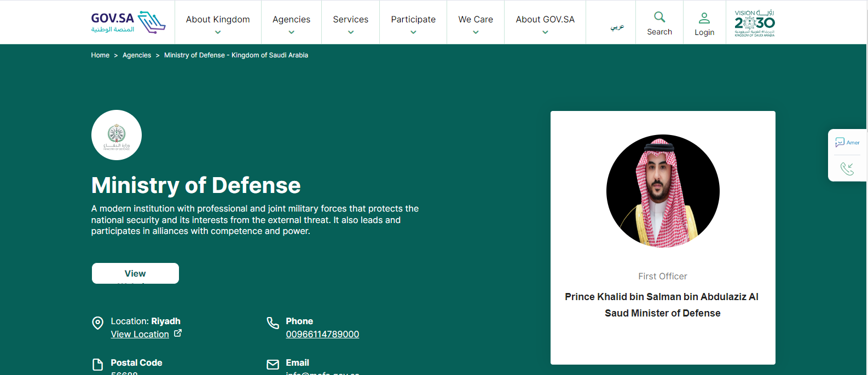This screenshot has height=375, width=868.
Task: Expand the About GOV.SA menu chevron
Action: (x=545, y=32)
